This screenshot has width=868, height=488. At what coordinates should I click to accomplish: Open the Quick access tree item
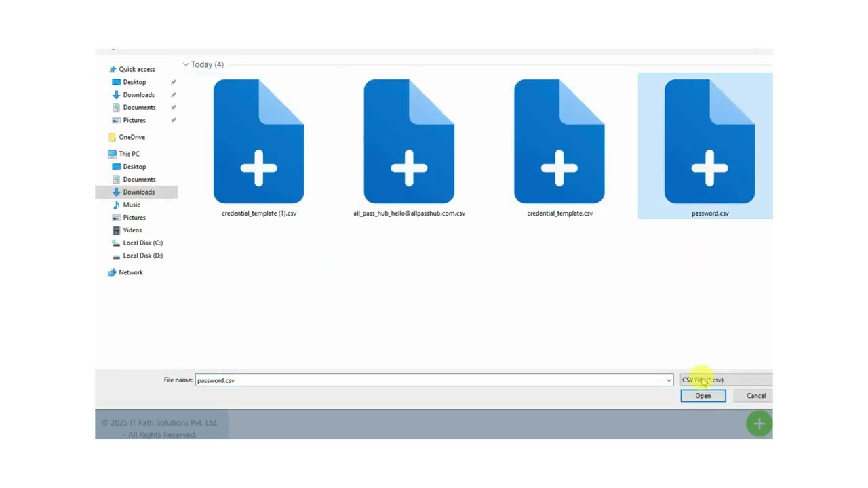(137, 69)
